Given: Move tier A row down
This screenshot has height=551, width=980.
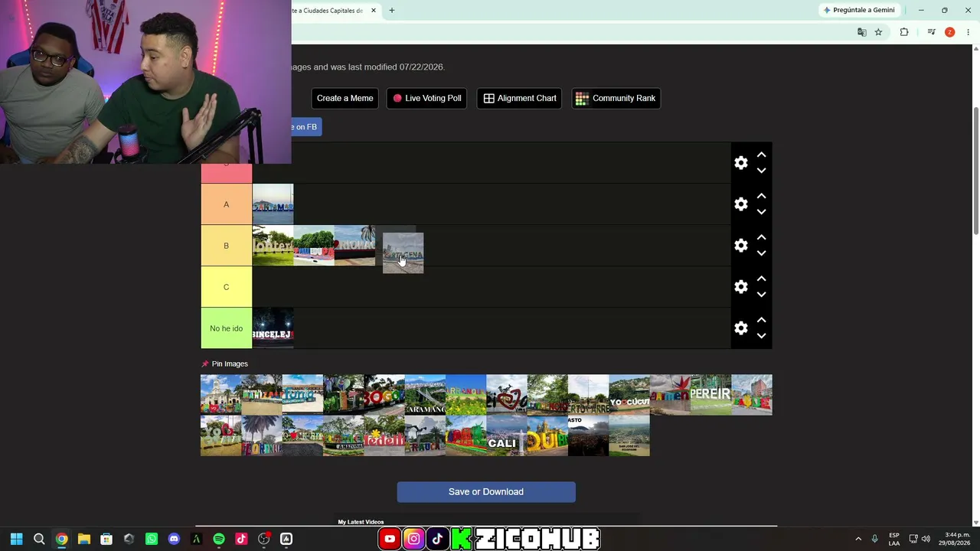Looking at the screenshot, I should (x=761, y=212).
